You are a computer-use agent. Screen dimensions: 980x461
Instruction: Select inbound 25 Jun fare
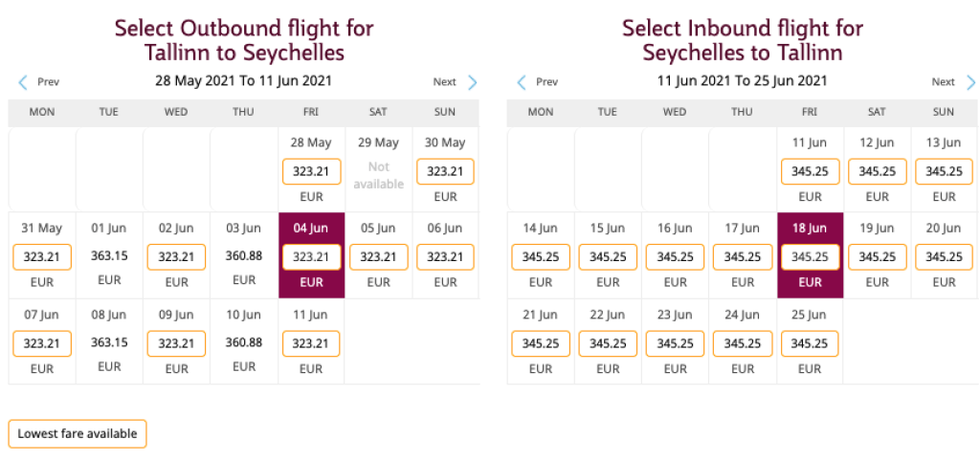coord(810,343)
